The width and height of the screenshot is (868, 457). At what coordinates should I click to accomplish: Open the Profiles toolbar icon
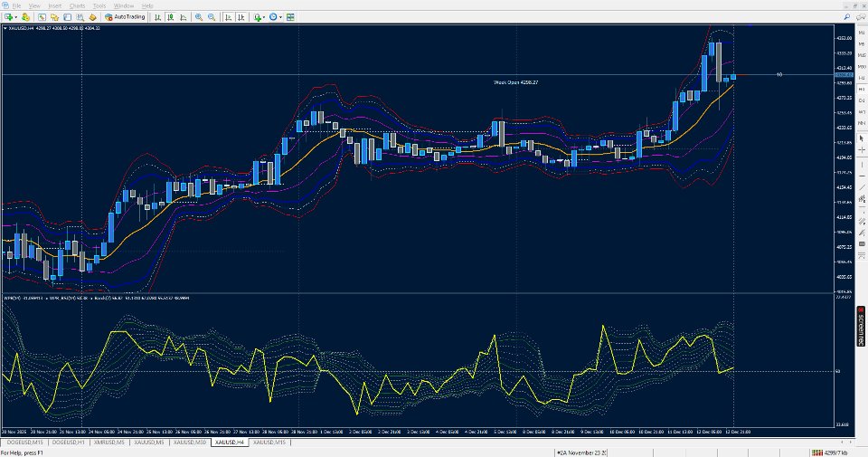coord(25,17)
